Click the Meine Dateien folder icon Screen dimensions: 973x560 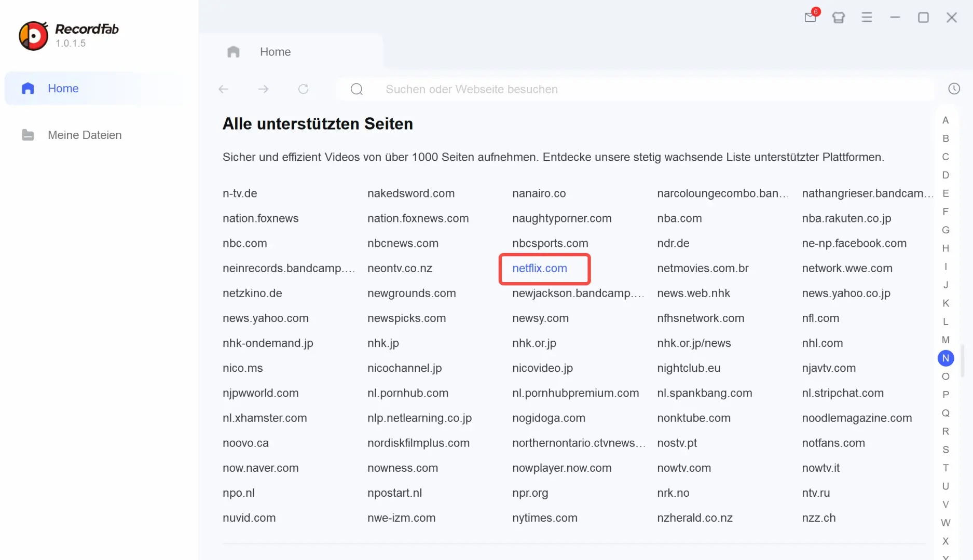[x=28, y=135]
